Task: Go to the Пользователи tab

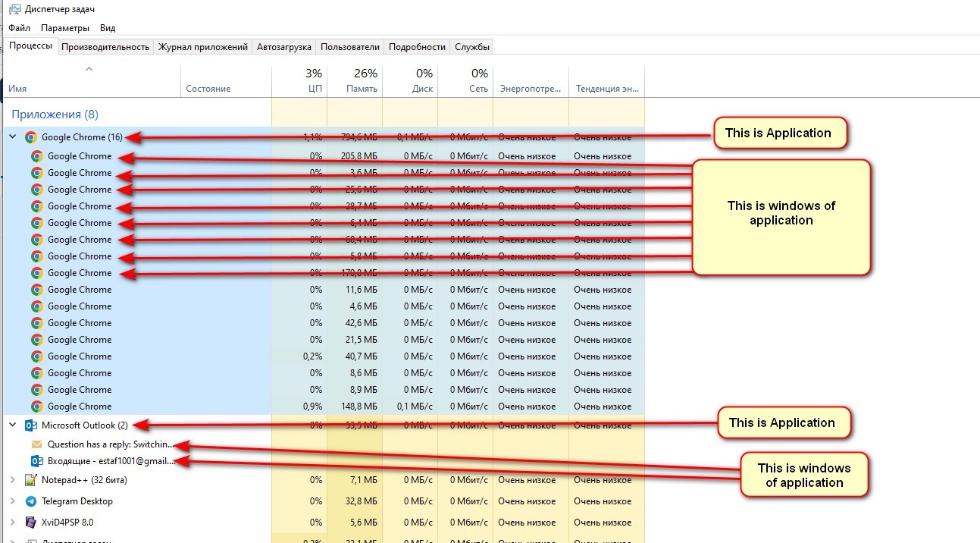Action: 350,47
